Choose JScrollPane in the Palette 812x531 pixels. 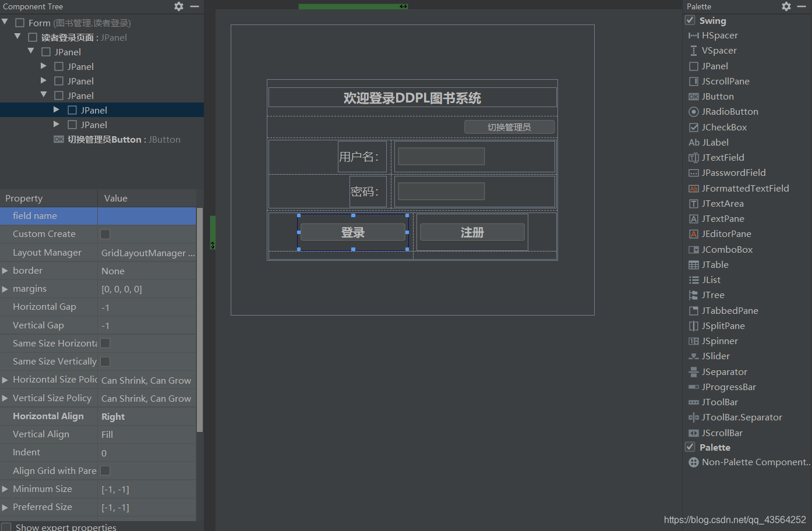[x=719, y=82]
